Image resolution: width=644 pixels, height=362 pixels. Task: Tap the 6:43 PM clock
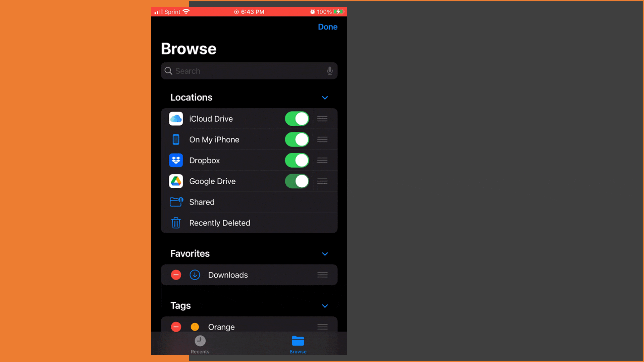click(253, 12)
